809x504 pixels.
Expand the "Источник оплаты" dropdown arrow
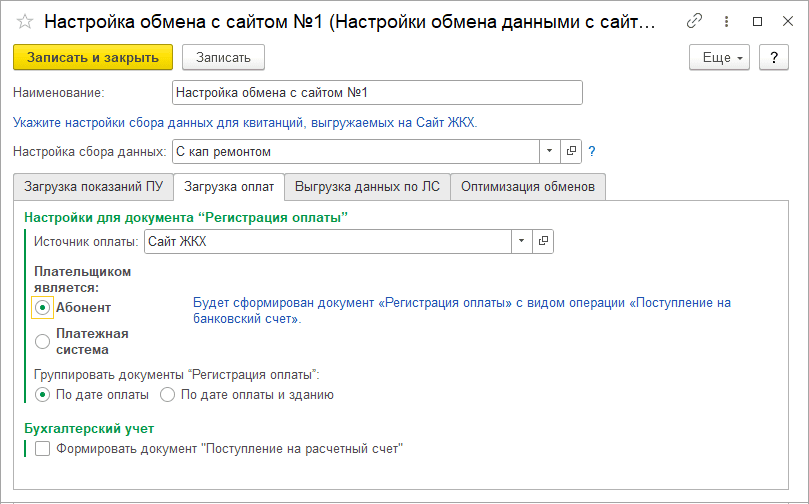522,241
